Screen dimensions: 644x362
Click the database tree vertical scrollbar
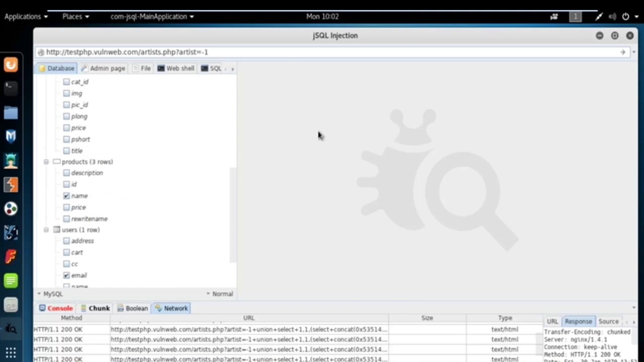coord(233,215)
